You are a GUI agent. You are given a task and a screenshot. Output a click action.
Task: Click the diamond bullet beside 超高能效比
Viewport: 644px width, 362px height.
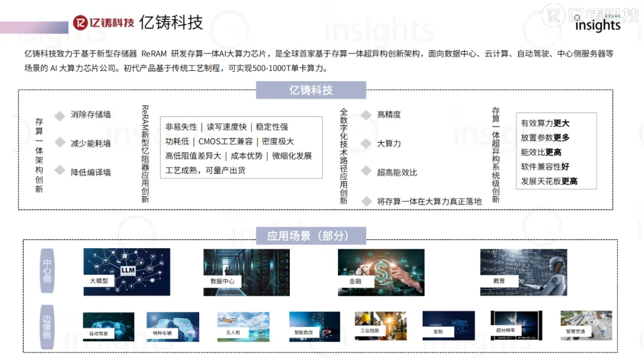[x=366, y=171]
